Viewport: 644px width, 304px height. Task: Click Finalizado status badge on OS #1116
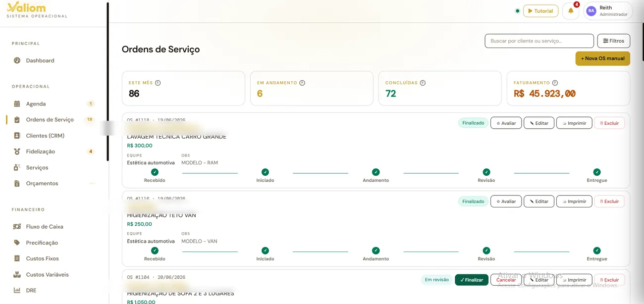[x=473, y=202]
